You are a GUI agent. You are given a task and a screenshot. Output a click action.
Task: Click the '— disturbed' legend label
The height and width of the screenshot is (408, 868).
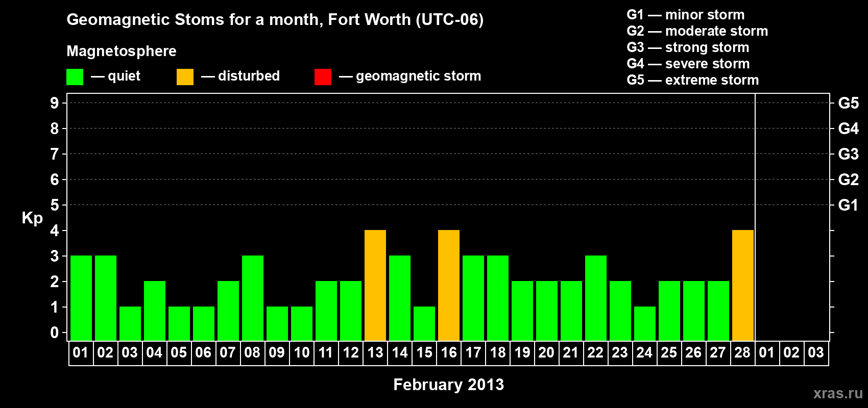240,76
